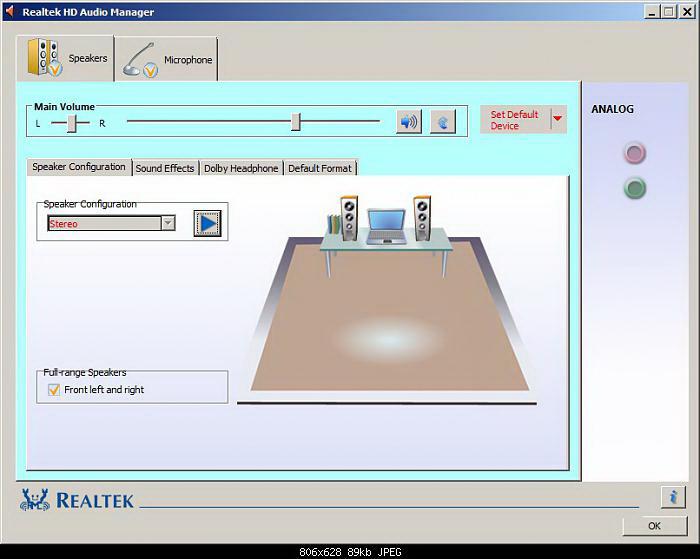The image size is (700, 559).
Task: Click the main volume slider handle
Action: (296, 121)
